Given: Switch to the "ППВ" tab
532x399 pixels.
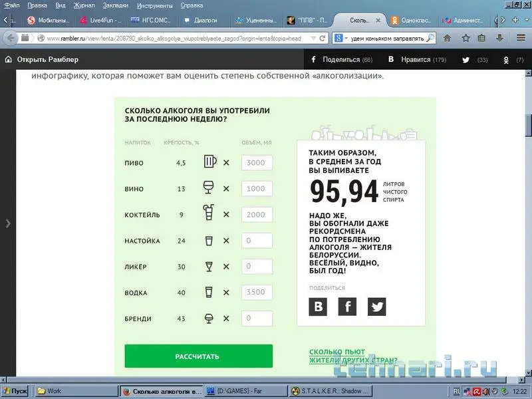Looking at the screenshot, I should 307,21.
